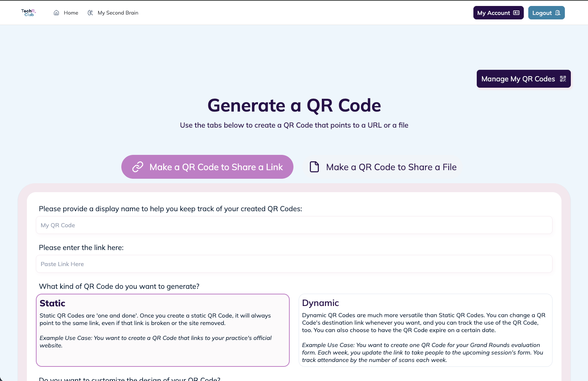Click the ID card icon in My Account

click(x=516, y=13)
